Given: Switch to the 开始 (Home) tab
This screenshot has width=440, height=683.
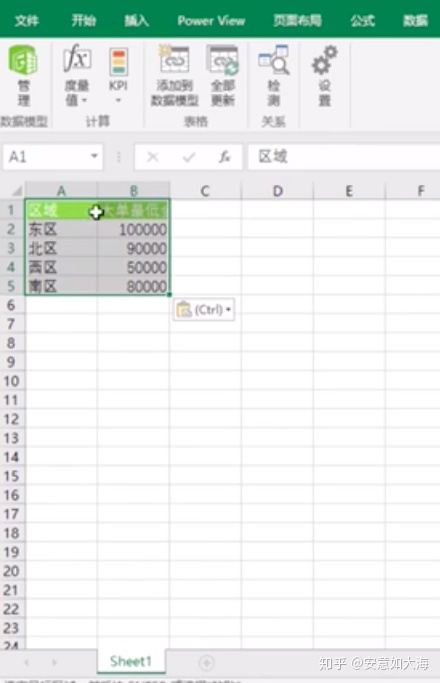Looking at the screenshot, I should [84, 20].
